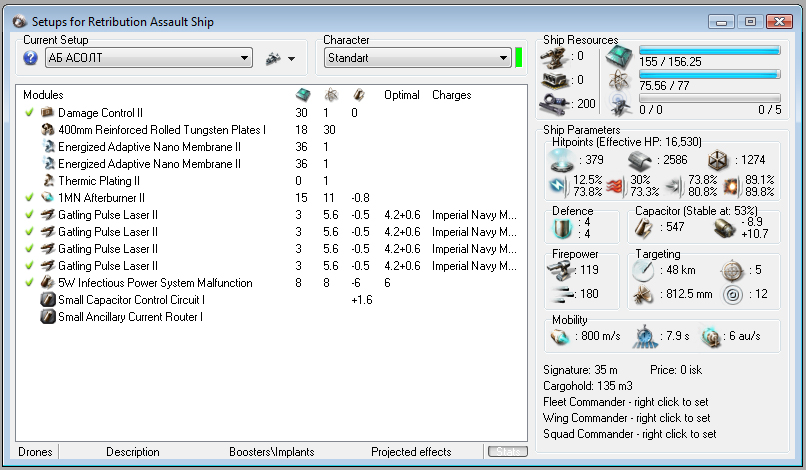This screenshot has height=470, width=806.
Task: Toggle the third Gatling Pulse Laser II checkmark
Action: (x=29, y=248)
